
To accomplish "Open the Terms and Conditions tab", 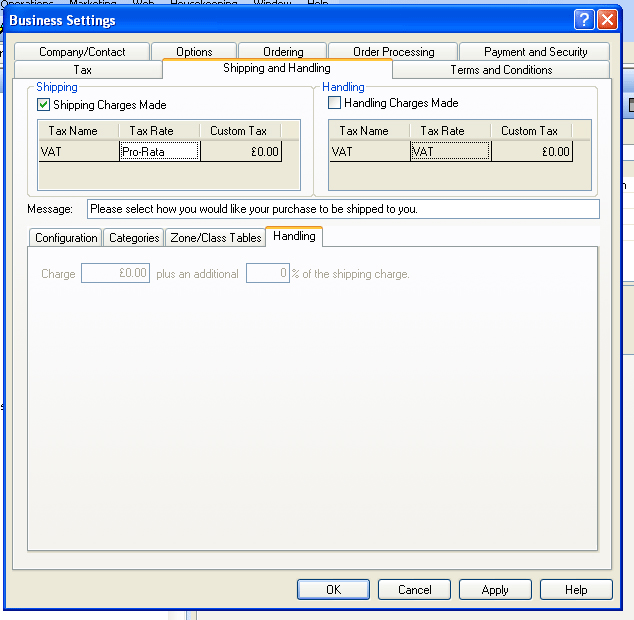I will [x=501, y=70].
